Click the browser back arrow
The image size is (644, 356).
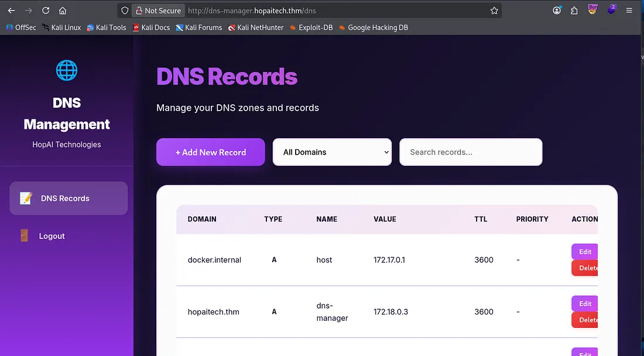[x=11, y=11]
